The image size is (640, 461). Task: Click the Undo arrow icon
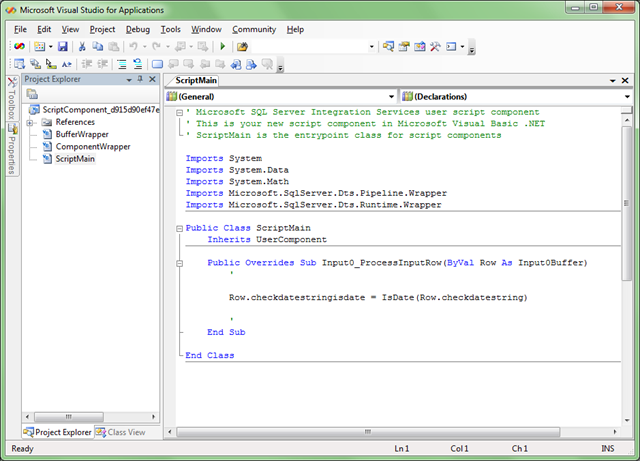point(133,47)
